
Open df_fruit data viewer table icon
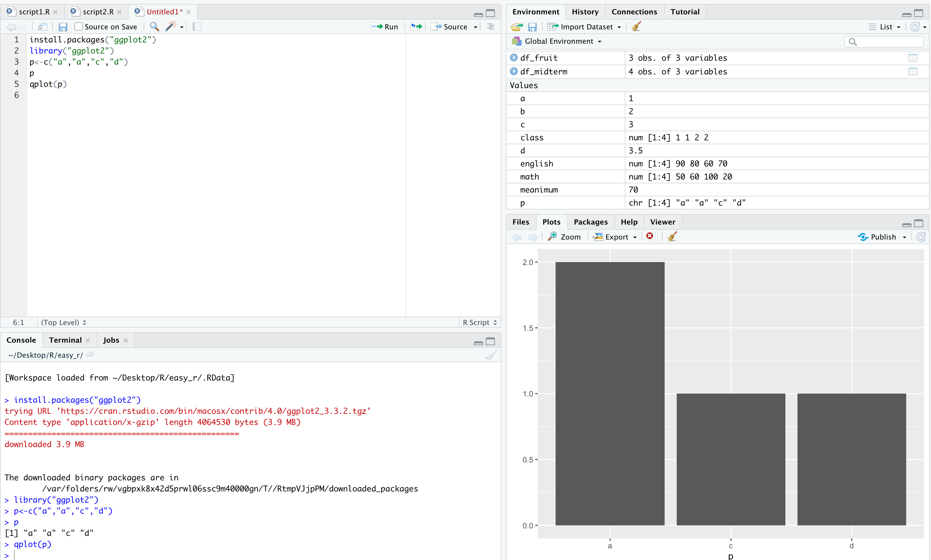point(912,58)
